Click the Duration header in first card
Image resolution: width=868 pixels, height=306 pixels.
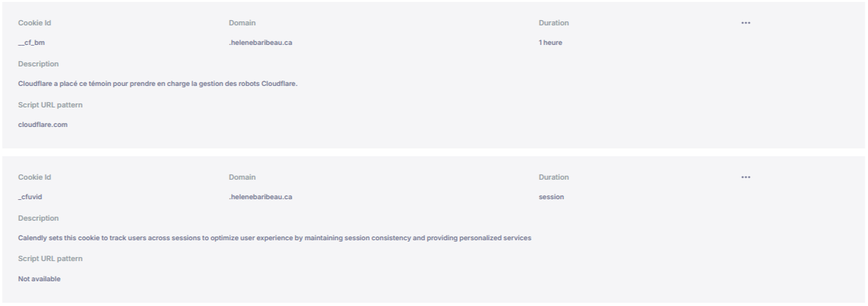[x=553, y=23]
